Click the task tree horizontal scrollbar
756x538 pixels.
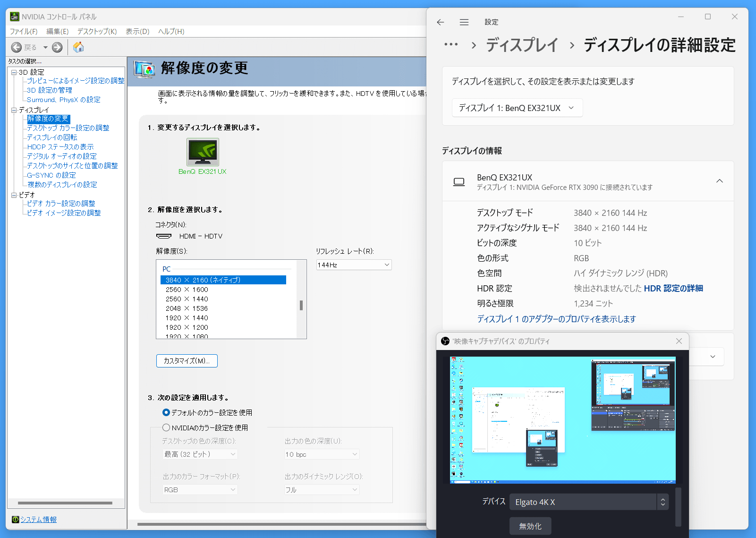pyautogui.click(x=65, y=503)
